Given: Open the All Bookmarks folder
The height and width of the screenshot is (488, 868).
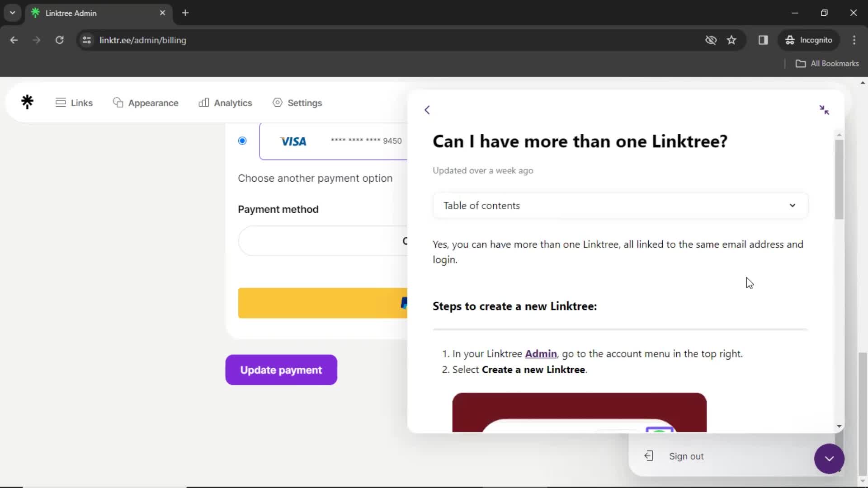Looking at the screenshot, I should tap(827, 64).
